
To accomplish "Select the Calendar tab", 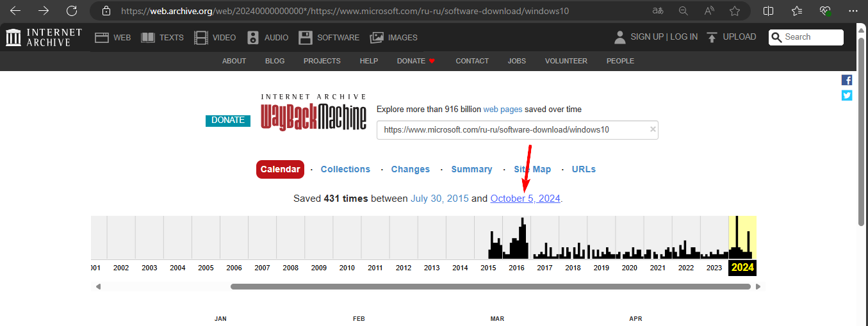I will click(281, 169).
